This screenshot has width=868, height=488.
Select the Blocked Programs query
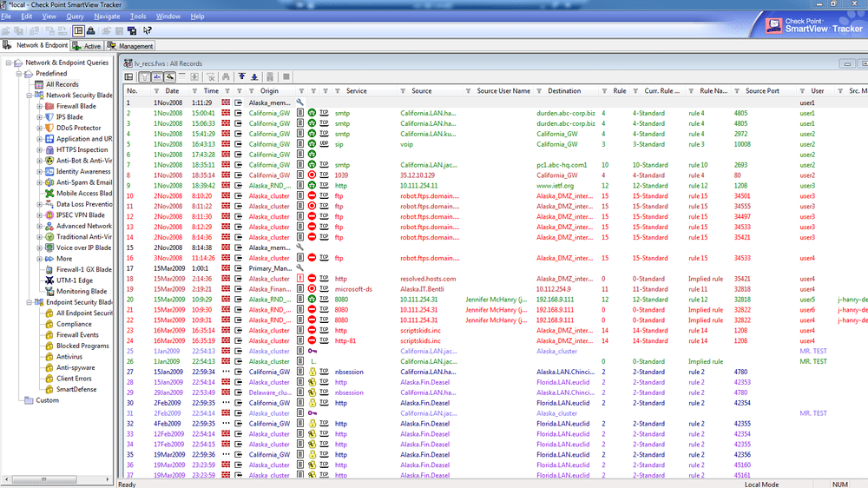(82, 346)
